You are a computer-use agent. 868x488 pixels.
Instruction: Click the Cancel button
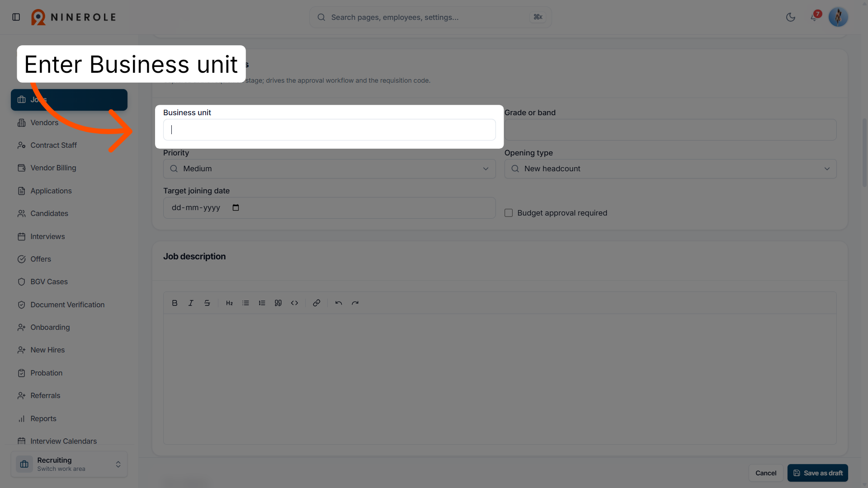coord(766,473)
